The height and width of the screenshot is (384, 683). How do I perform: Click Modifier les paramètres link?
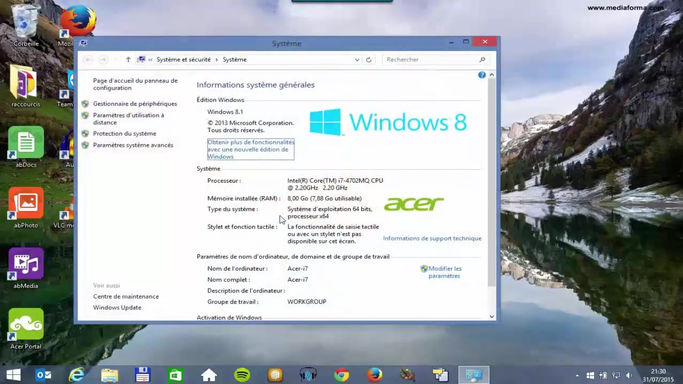[x=444, y=272]
